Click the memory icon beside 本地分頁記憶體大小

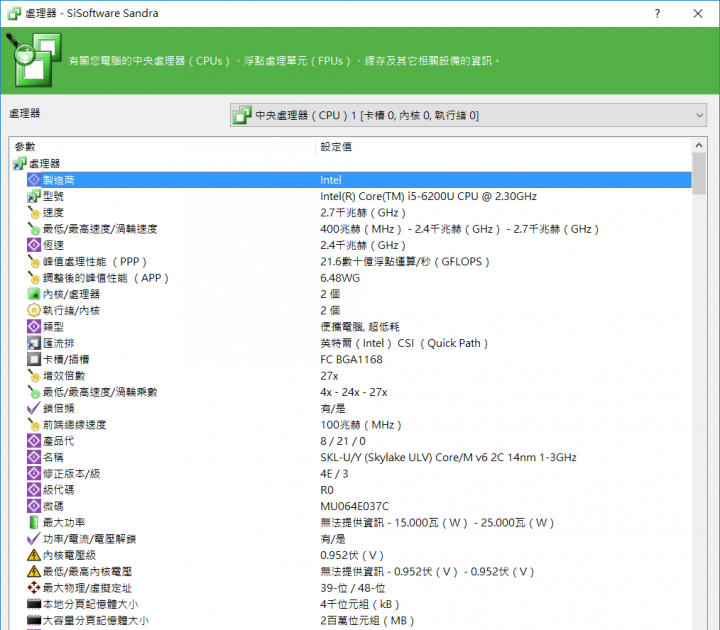coord(34,604)
